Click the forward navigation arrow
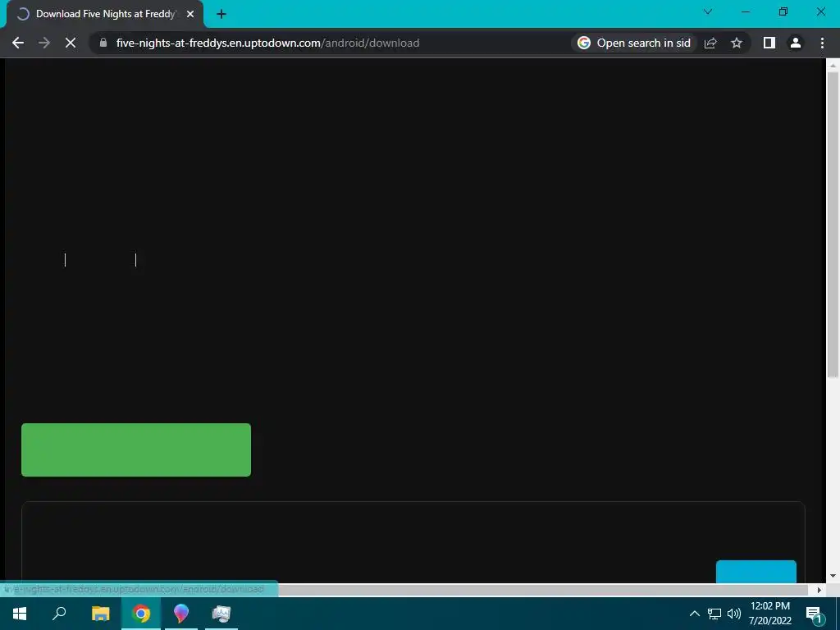 tap(44, 43)
